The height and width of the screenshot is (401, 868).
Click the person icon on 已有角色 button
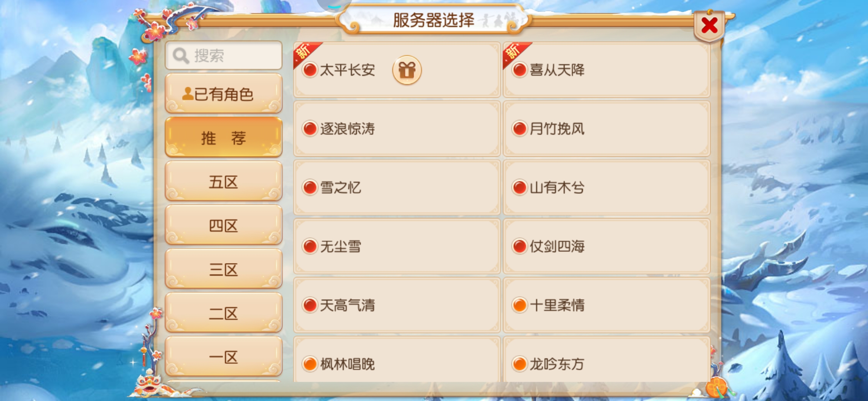[x=188, y=94]
